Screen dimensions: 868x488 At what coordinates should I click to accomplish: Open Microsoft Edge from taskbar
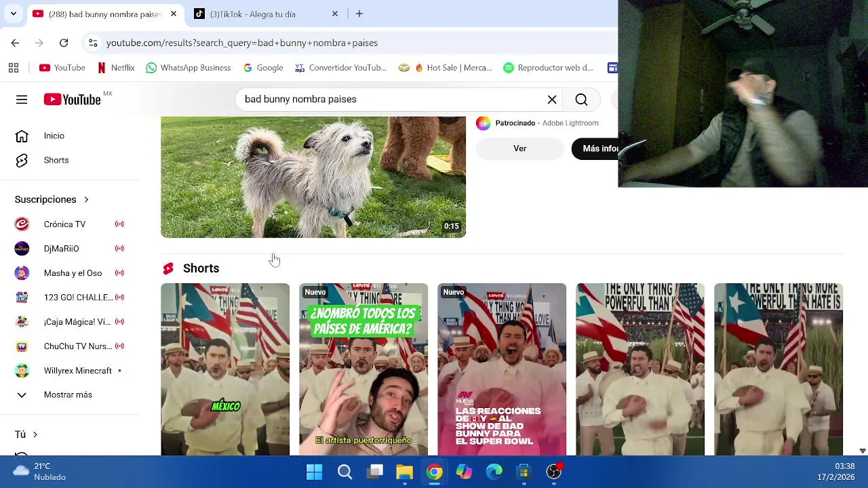(494, 472)
